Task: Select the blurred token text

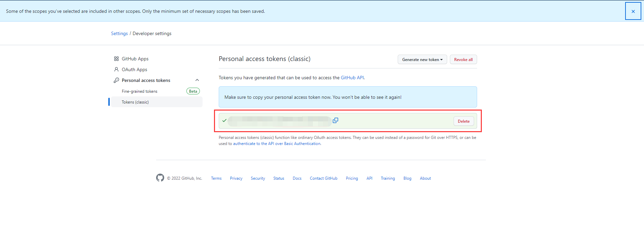Action: tap(280, 121)
